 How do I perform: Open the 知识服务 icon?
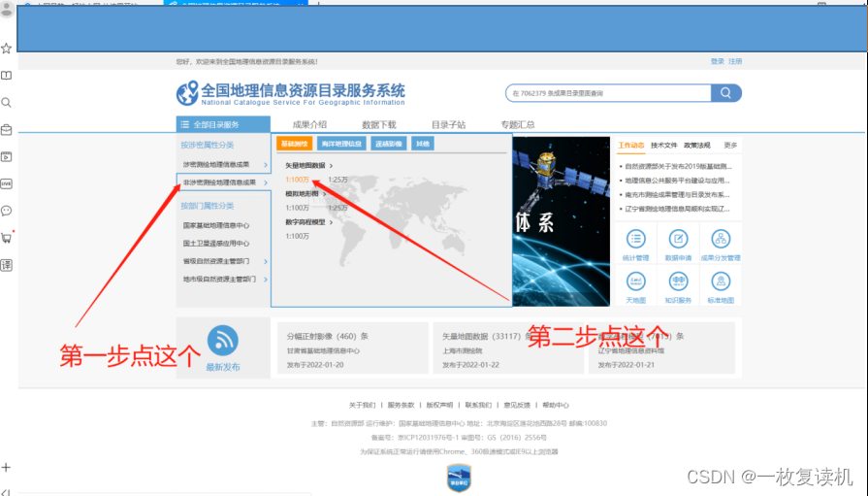tap(678, 281)
